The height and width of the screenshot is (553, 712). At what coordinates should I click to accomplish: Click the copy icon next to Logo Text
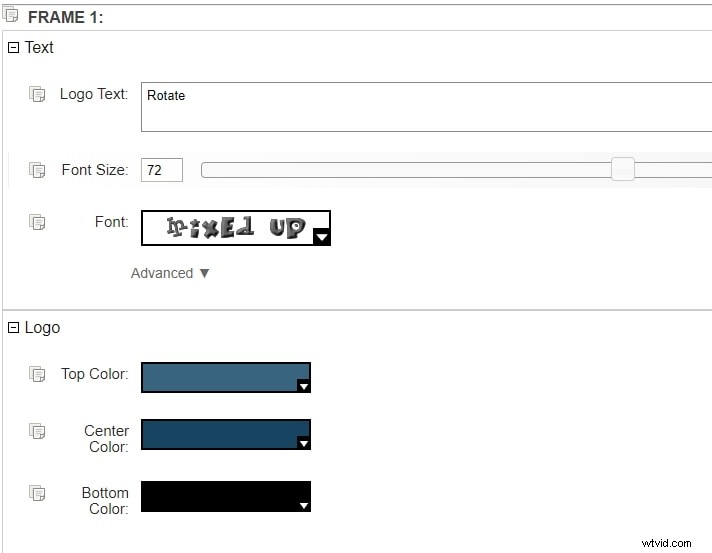point(37,94)
